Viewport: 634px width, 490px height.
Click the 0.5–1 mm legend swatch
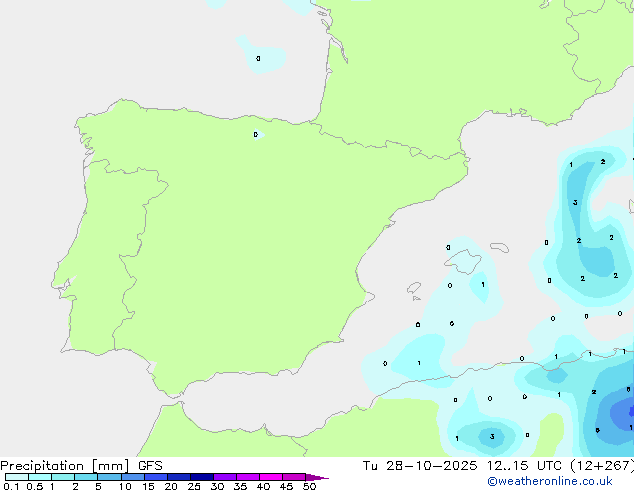(40, 477)
